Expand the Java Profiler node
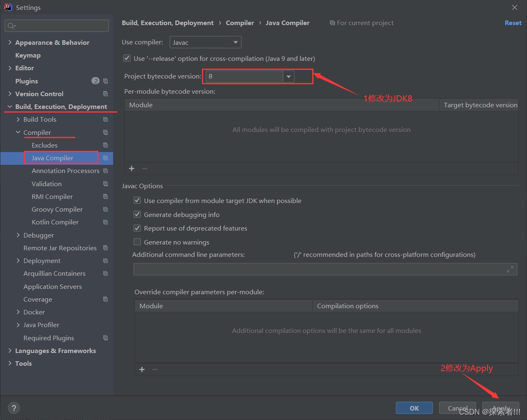 (18, 325)
